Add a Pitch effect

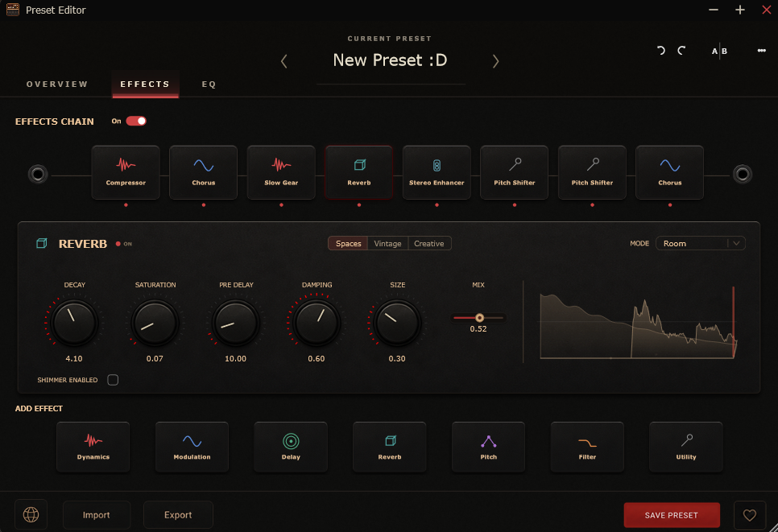tap(488, 447)
